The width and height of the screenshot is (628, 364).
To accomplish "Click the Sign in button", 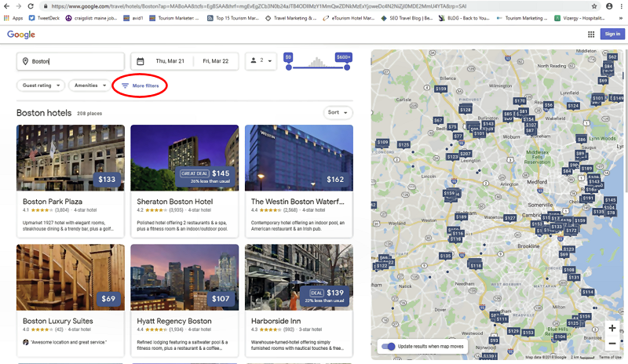I will coord(612,34).
